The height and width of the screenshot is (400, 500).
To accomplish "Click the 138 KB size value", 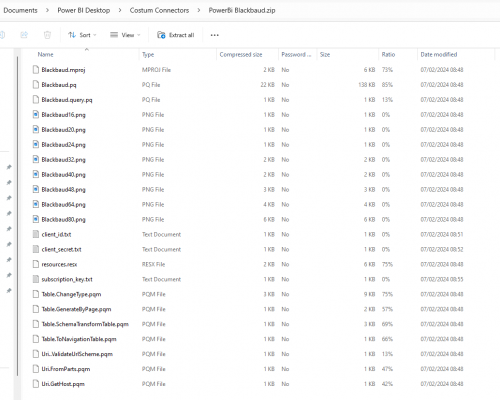I will coord(367,85).
